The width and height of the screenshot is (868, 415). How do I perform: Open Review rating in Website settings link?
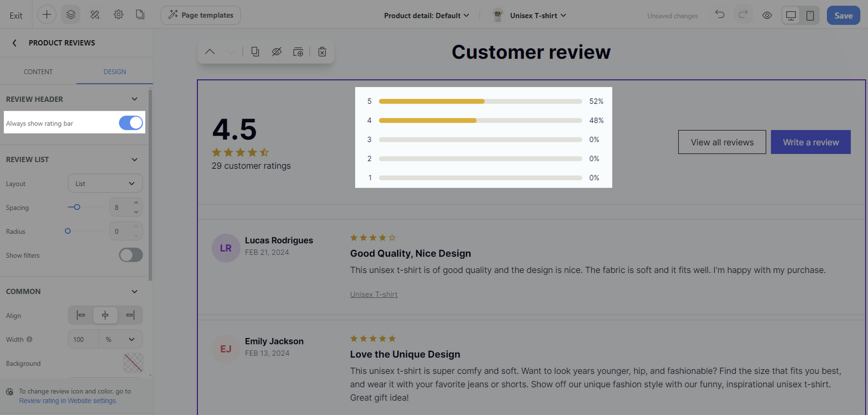(68, 401)
